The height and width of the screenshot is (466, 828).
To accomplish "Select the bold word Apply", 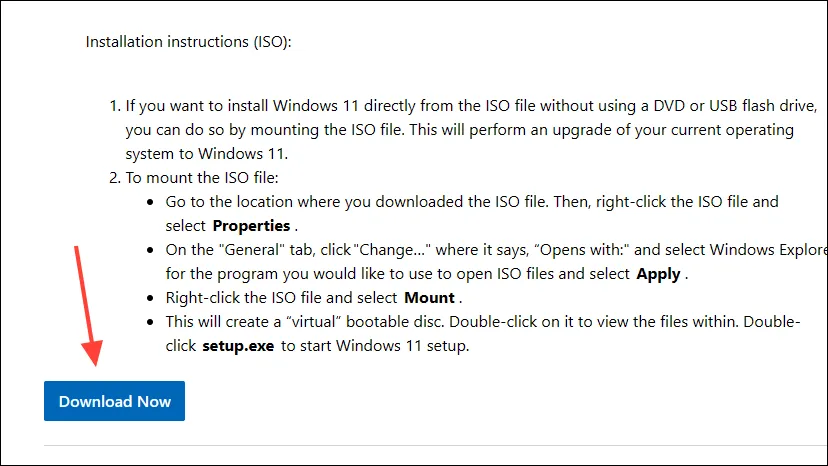I will click(658, 274).
